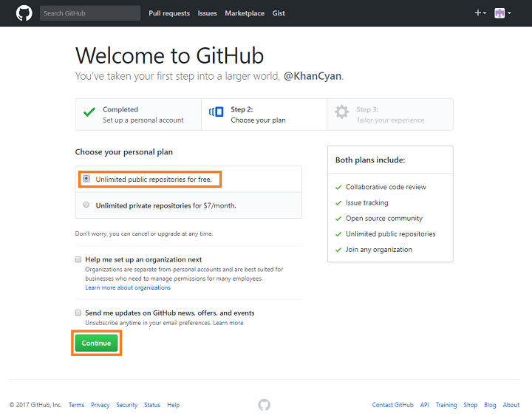The height and width of the screenshot is (416, 532).
Task: Open the Terms footer link
Action: (x=76, y=405)
